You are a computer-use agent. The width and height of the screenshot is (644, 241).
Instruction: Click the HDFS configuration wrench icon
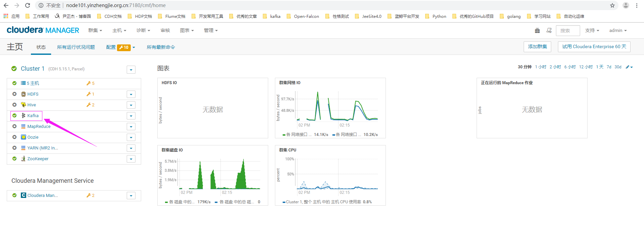(x=89, y=94)
